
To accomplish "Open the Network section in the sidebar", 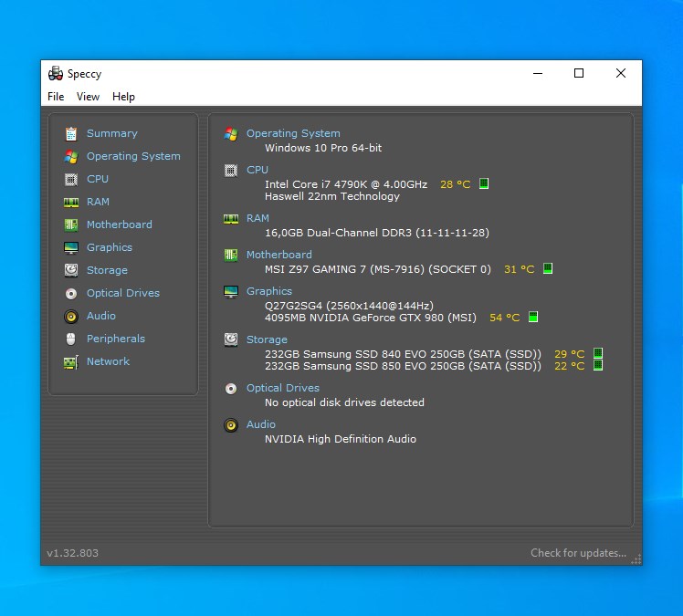I will [x=108, y=361].
